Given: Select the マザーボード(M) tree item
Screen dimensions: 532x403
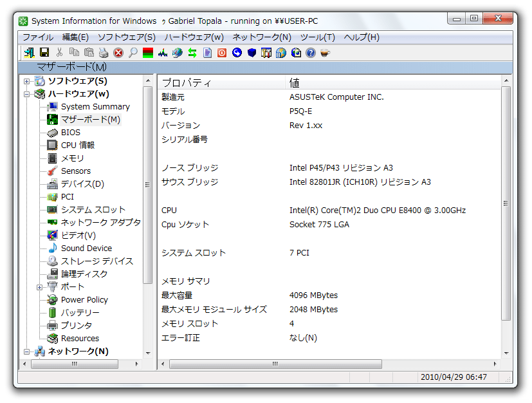Looking at the screenshot, I should tap(91, 120).
